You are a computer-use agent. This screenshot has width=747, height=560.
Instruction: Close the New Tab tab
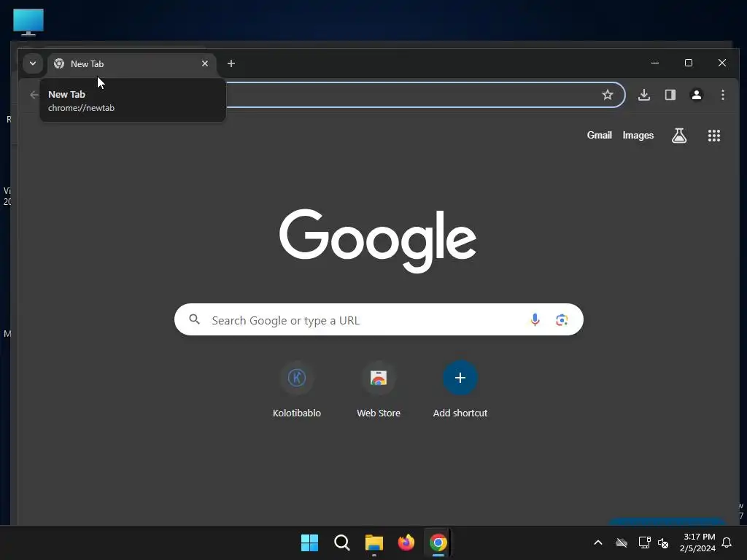(205, 63)
